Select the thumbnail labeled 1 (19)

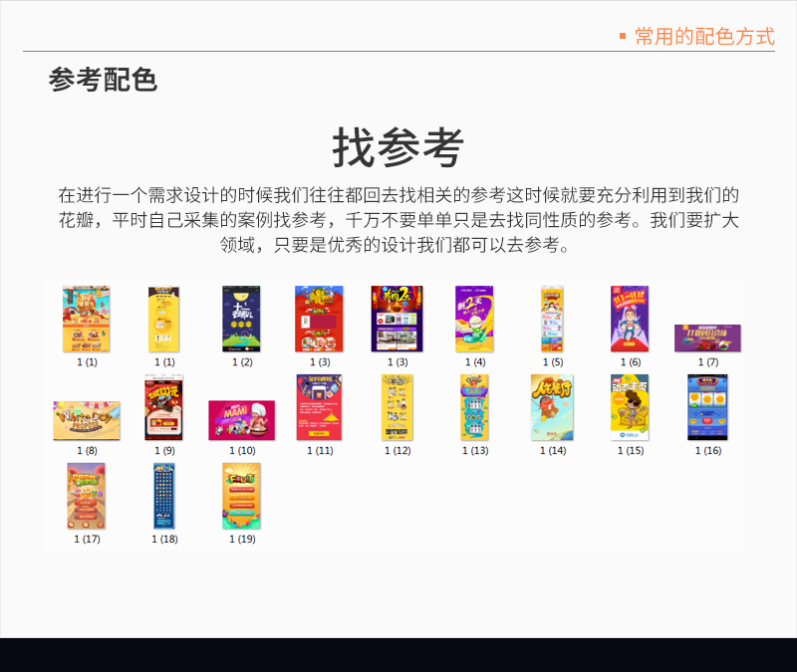pyautogui.click(x=241, y=496)
